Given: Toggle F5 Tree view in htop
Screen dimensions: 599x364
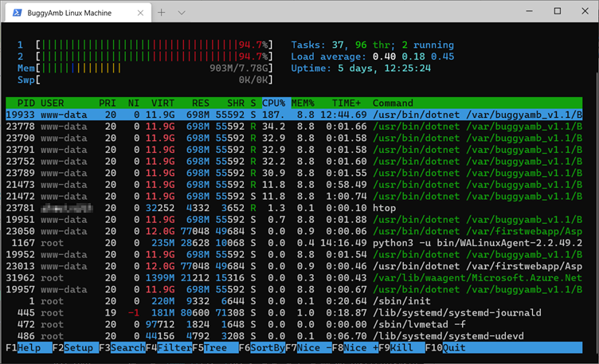Looking at the screenshot, I should click(x=215, y=347).
